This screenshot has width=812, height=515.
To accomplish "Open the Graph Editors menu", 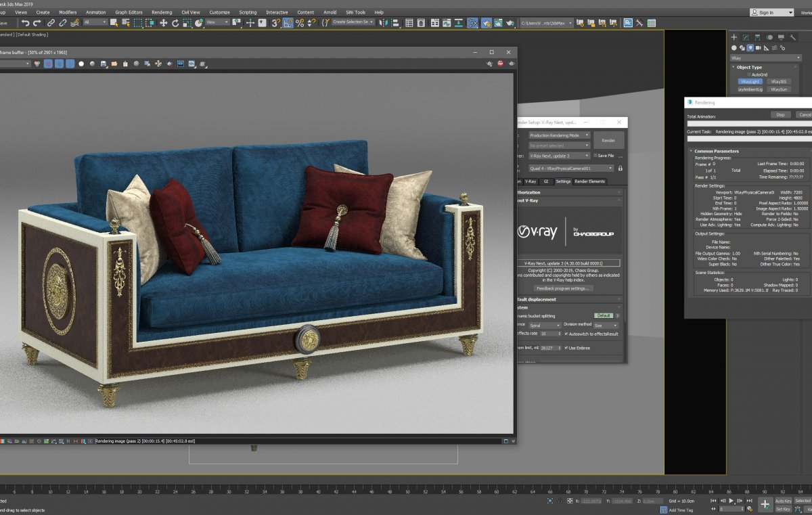I will [x=128, y=12].
